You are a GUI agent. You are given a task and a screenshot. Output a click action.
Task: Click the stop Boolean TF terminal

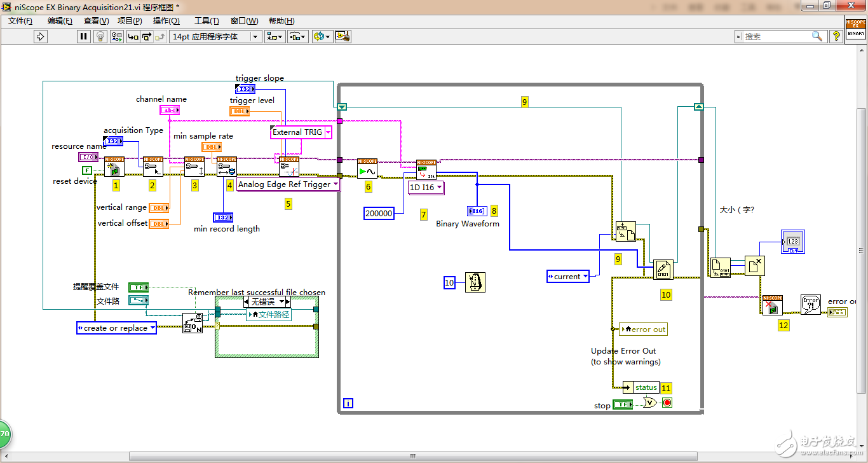tap(622, 404)
